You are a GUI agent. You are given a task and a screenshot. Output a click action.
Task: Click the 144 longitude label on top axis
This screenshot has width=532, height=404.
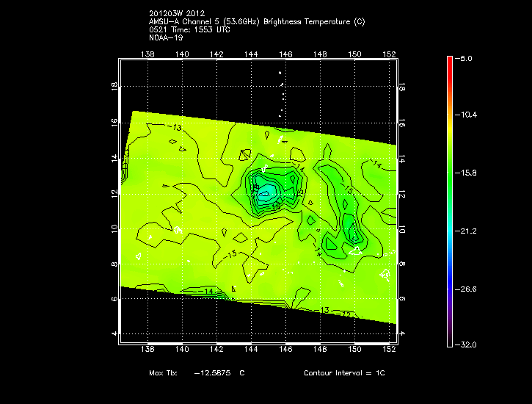[x=252, y=54]
